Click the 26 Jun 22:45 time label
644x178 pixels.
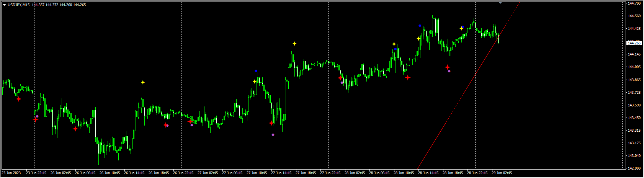[x=183, y=173]
